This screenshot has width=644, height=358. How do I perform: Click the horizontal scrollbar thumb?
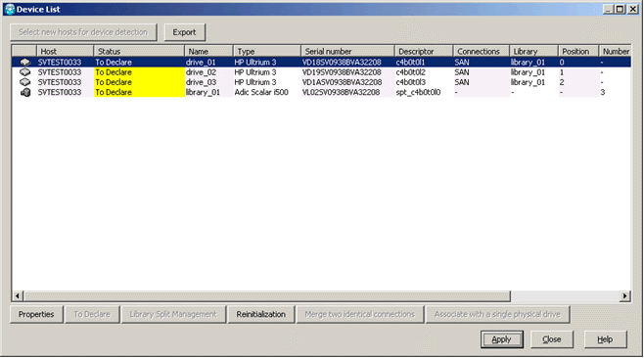267,295
